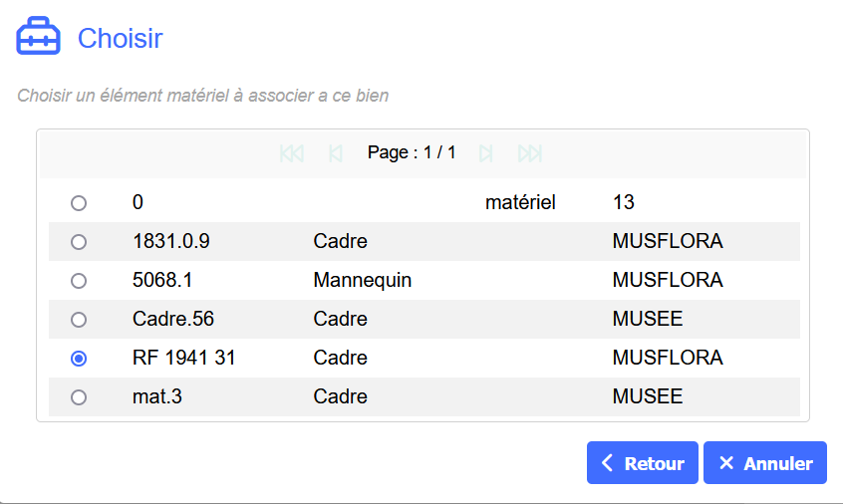
Task: Choose the 5068.1 Mannequin radio button
Action: coord(79,281)
